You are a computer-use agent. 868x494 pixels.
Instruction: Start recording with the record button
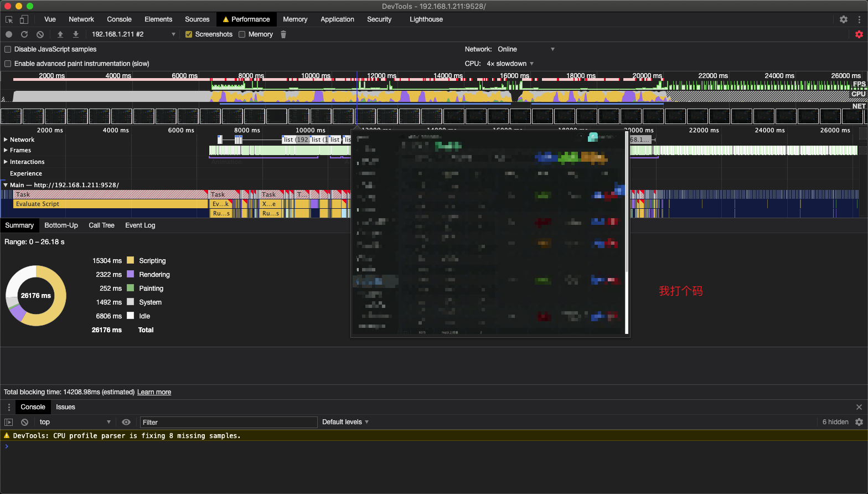9,34
